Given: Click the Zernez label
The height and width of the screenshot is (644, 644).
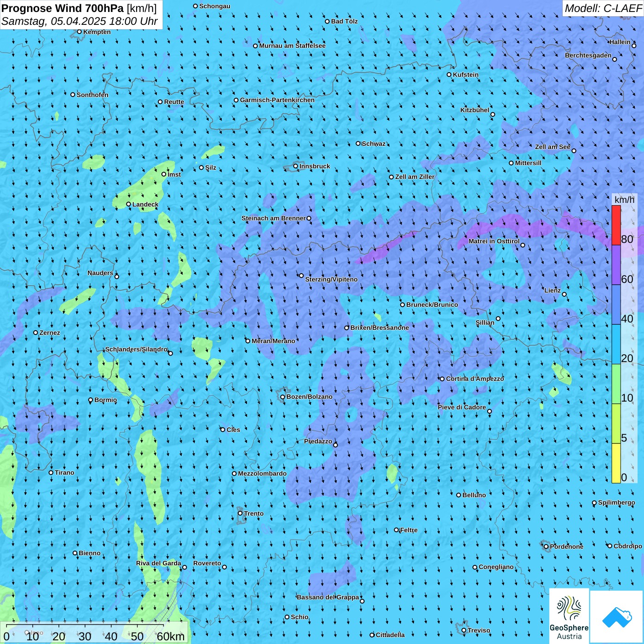Looking at the screenshot, I should [50, 333].
